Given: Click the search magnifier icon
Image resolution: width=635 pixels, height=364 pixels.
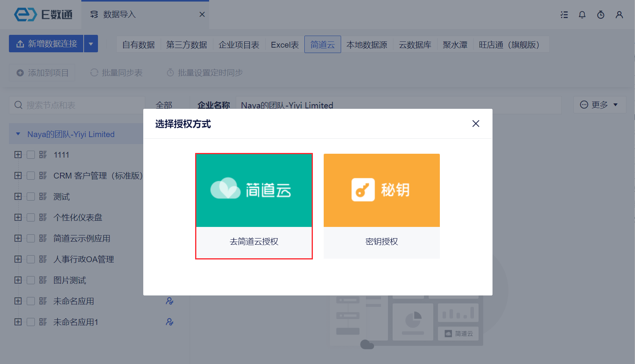Looking at the screenshot, I should pyautogui.click(x=18, y=105).
